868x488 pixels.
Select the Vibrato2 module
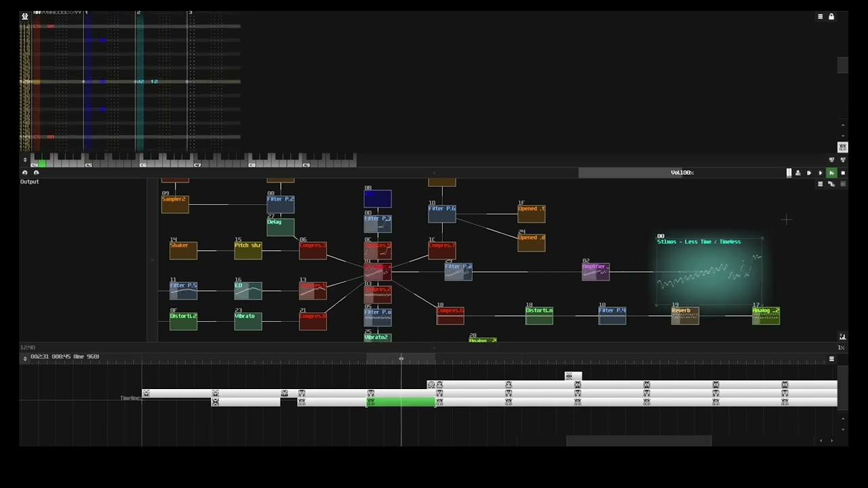pyautogui.click(x=378, y=337)
